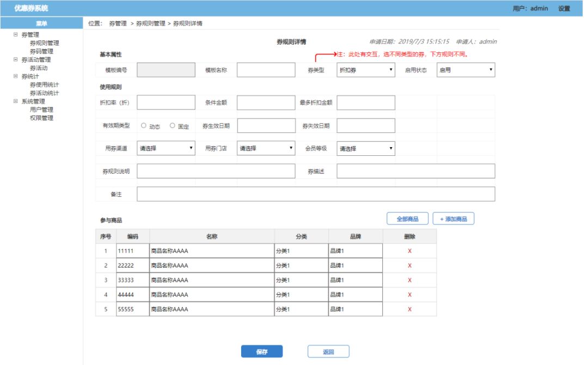
Task: Open the 启用状态 dropdown
Action: [x=465, y=70]
